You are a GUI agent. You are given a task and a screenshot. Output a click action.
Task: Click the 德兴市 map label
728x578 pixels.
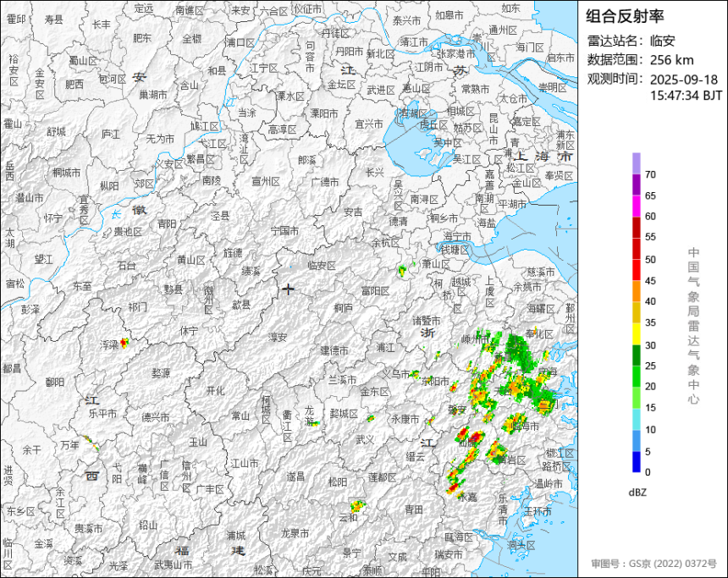[x=156, y=418]
